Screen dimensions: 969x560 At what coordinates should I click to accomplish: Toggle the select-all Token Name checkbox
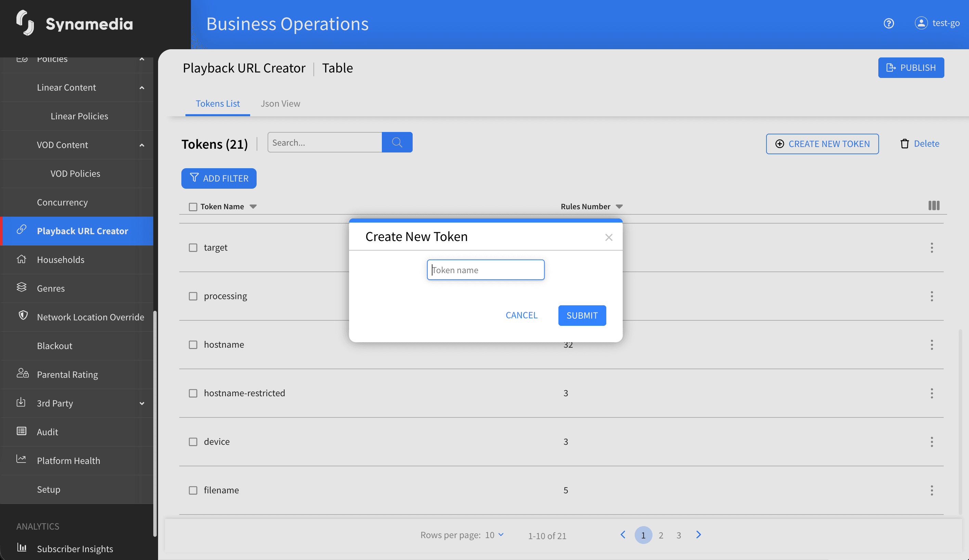point(193,207)
